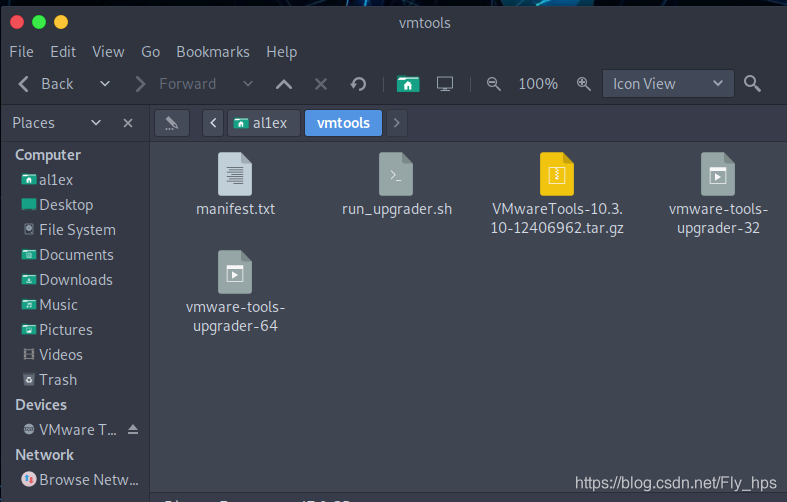787x502 pixels.
Task: Open al1ex in the sidebar
Action: pos(48,180)
